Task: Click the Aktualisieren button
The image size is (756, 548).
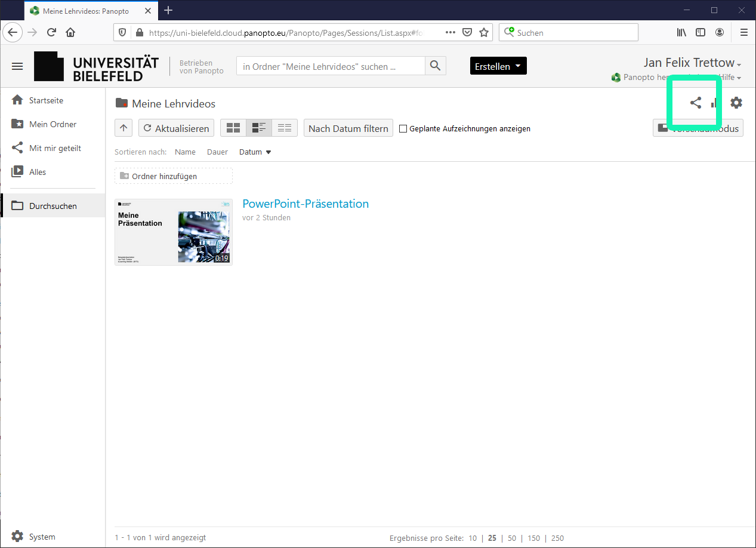Action: tap(176, 128)
